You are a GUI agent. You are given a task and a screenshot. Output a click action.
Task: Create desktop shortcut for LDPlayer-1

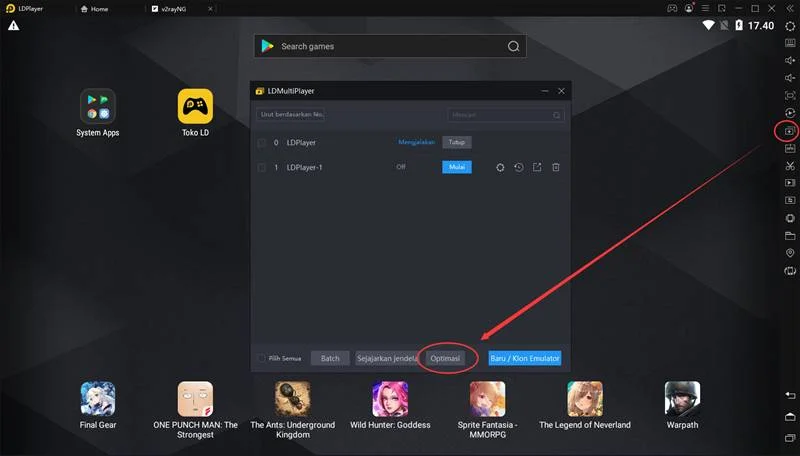coord(537,167)
